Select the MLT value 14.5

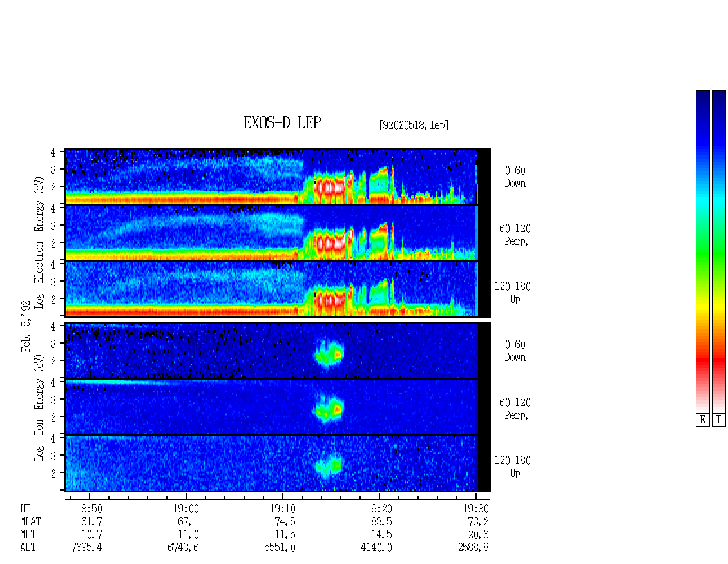point(381,535)
